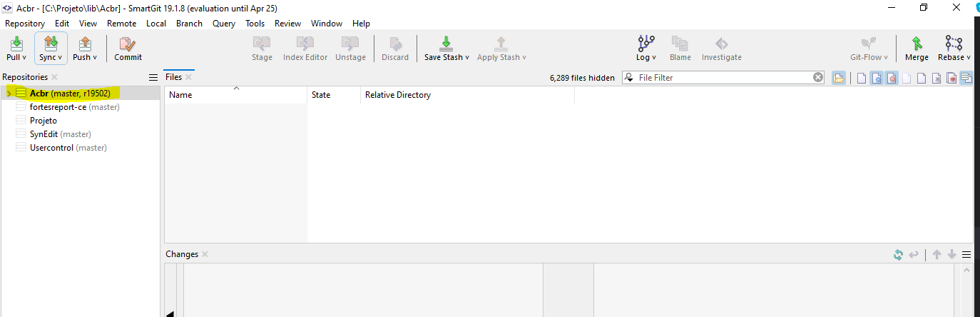Clear the File Filter with the X icon
980x317 pixels.
(x=818, y=77)
